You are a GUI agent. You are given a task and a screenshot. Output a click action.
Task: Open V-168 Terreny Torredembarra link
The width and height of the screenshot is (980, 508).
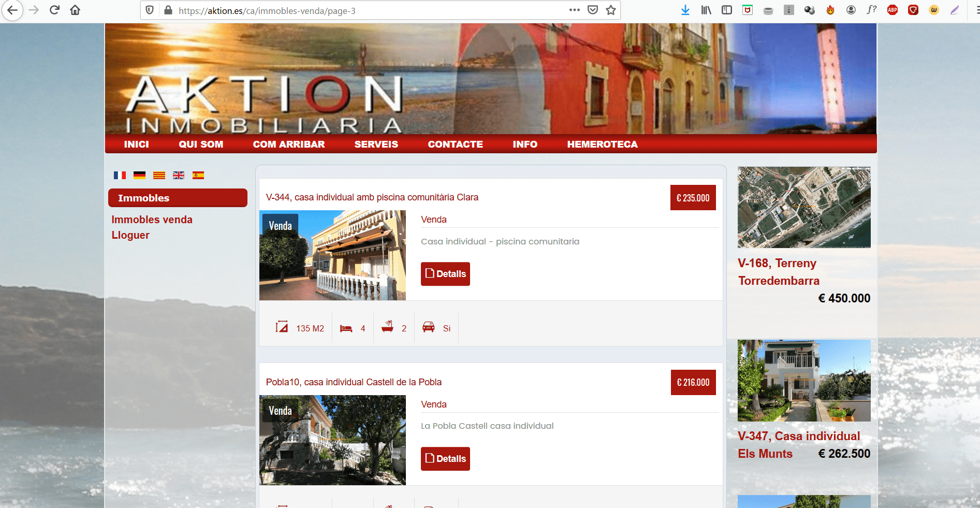coord(779,272)
